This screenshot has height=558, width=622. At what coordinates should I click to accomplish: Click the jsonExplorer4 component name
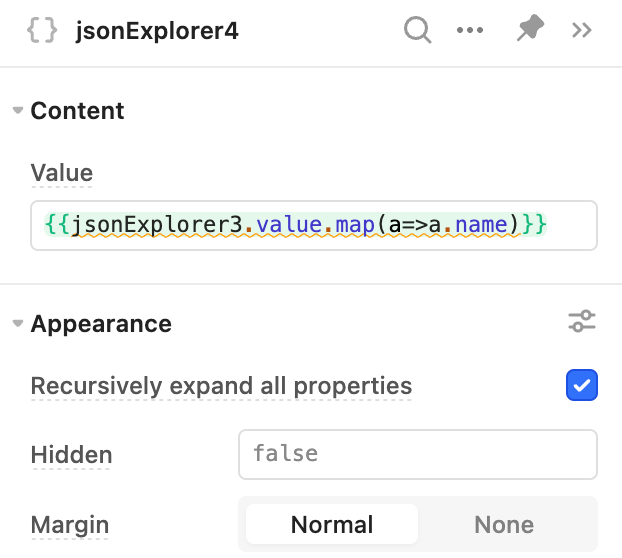tap(157, 31)
